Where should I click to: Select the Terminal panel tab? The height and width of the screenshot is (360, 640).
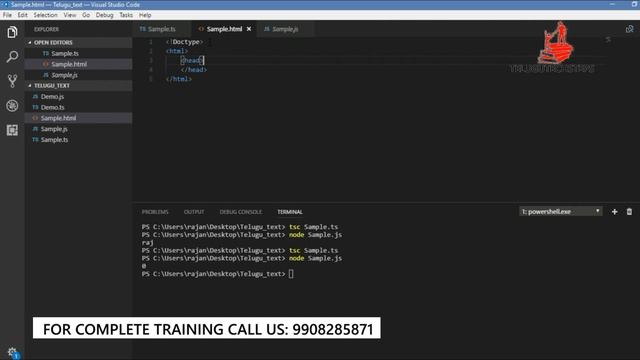pyautogui.click(x=290, y=212)
